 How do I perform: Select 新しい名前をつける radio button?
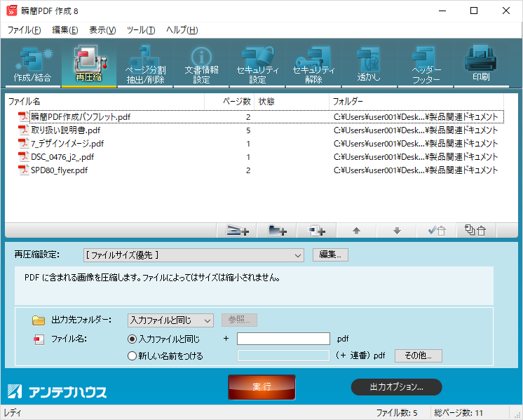tap(132, 356)
